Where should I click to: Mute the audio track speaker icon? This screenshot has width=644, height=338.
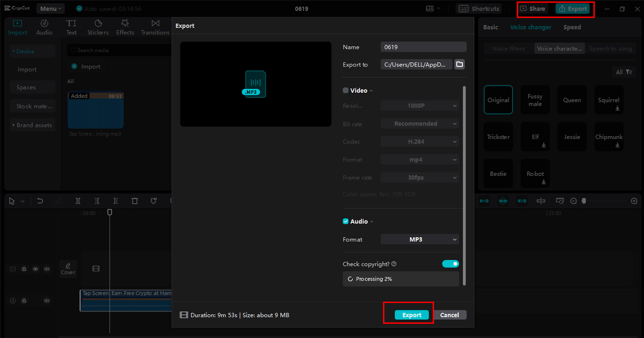(47, 301)
